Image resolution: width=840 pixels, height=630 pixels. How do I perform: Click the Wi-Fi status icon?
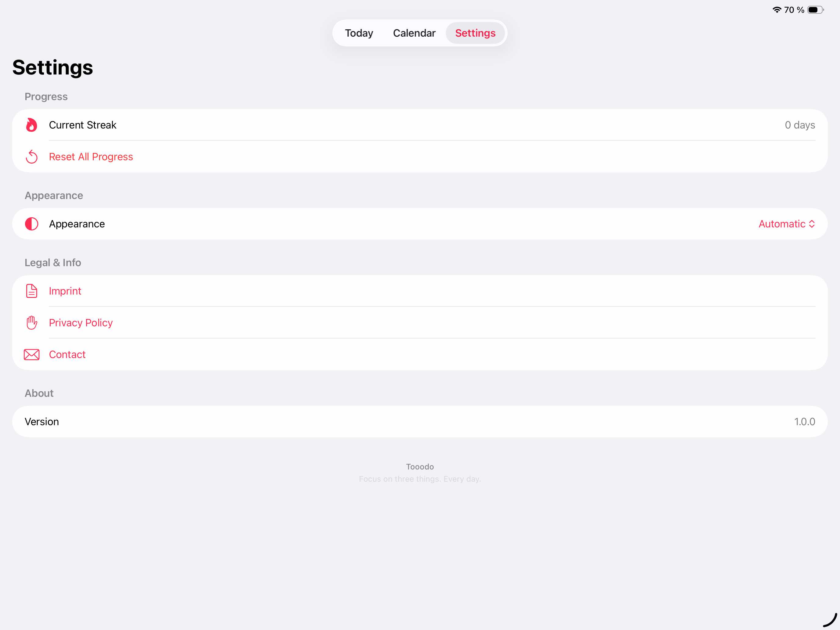click(x=777, y=10)
